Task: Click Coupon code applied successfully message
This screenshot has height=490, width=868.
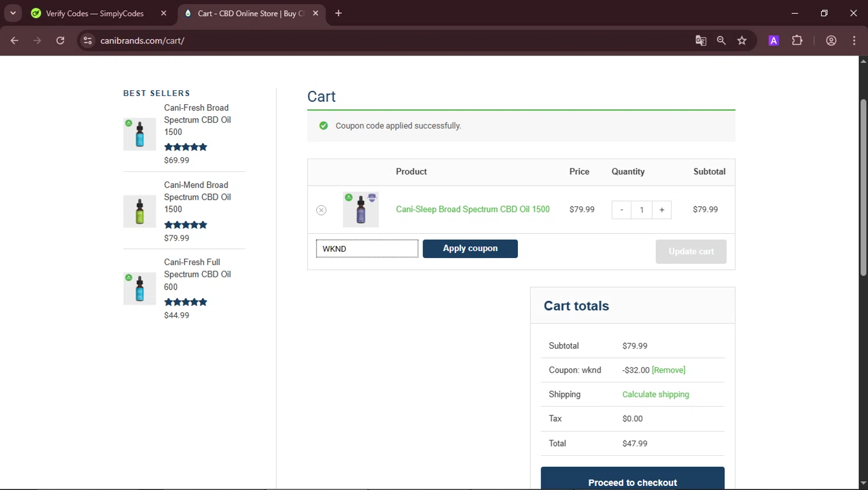Action: pyautogui.click(x=398, y=126)
